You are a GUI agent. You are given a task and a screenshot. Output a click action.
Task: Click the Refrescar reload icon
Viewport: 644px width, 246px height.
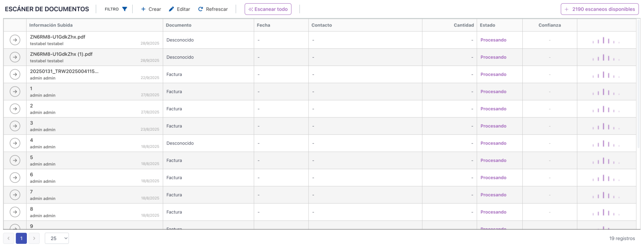pos(201,9)
